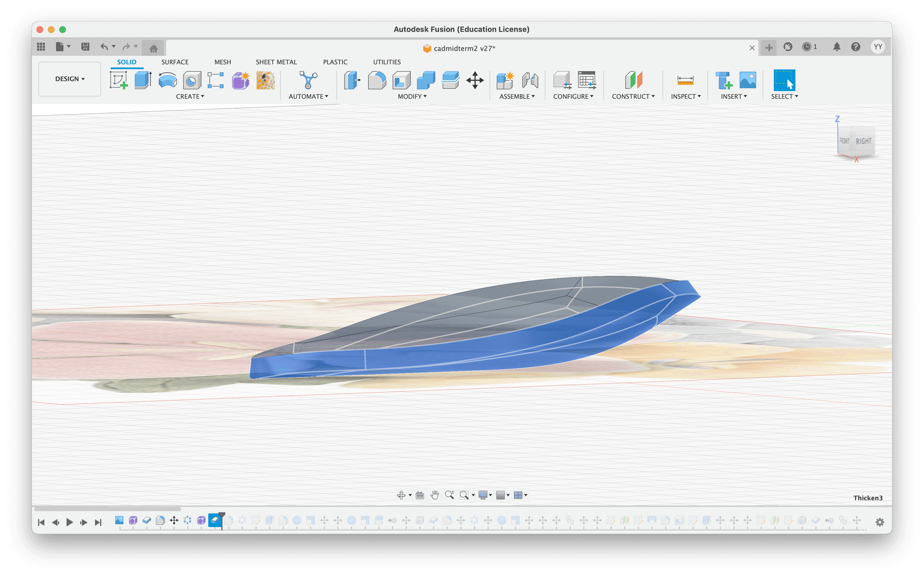This screenshot has width=924, height=576.
Task: Open the DESIGN workspace dropdown
Action: click(70, 79)
